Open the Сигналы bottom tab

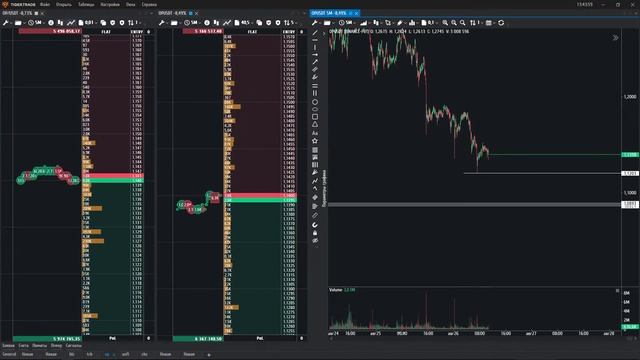73,346
